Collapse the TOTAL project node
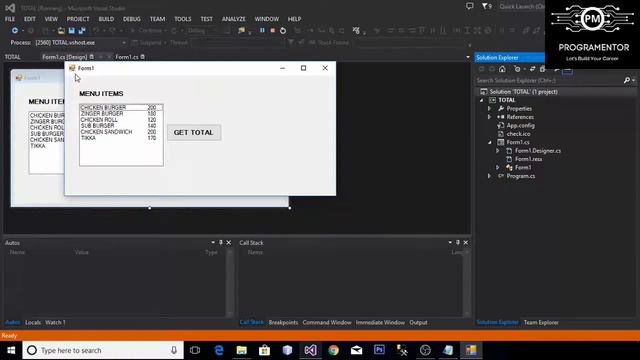 [x=482, y=100]
